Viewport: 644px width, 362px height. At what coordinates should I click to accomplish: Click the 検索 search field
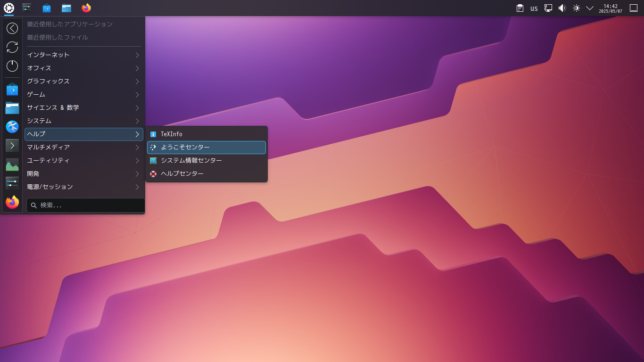click(85, 205)
